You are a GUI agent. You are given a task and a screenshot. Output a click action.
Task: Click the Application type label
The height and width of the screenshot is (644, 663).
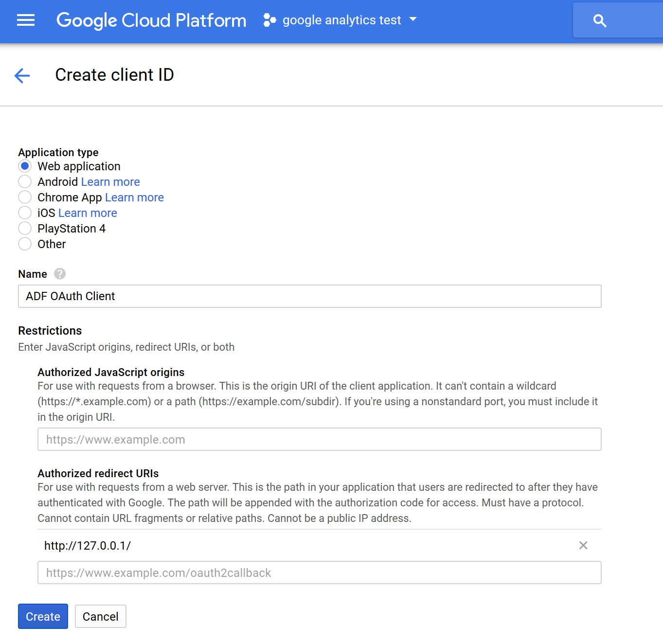click(x=58, y=152)
